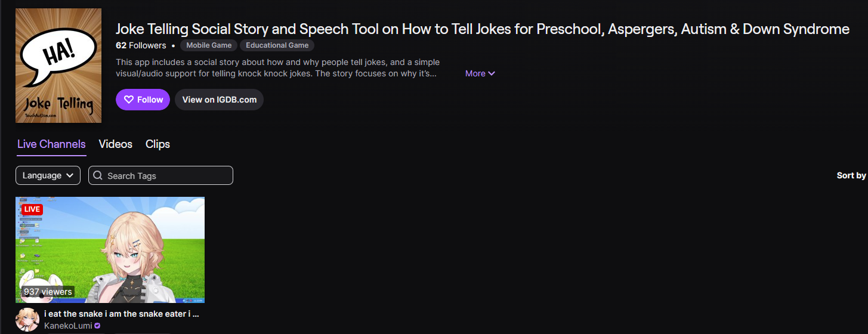Focus the Search Tags input field
Image resolution: width=868 pixels, height=334 pixels.
[x=160, y=175]
